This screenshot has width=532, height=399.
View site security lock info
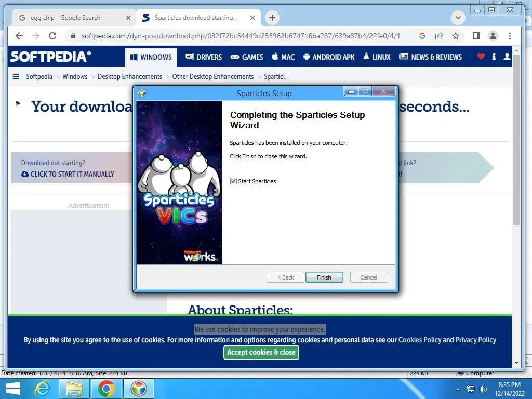(73, 36)
